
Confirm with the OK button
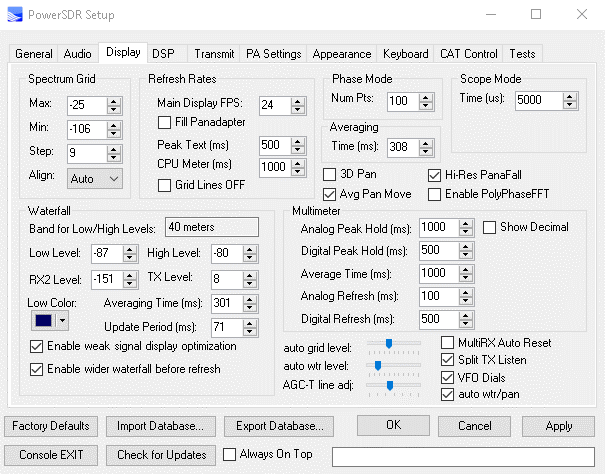(393, 425)
